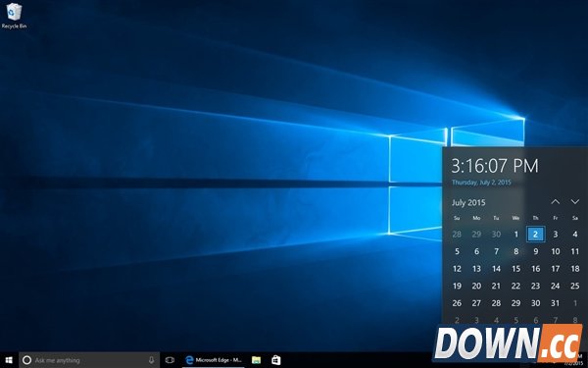Open Task View from the taskbar

coord(170,360)
